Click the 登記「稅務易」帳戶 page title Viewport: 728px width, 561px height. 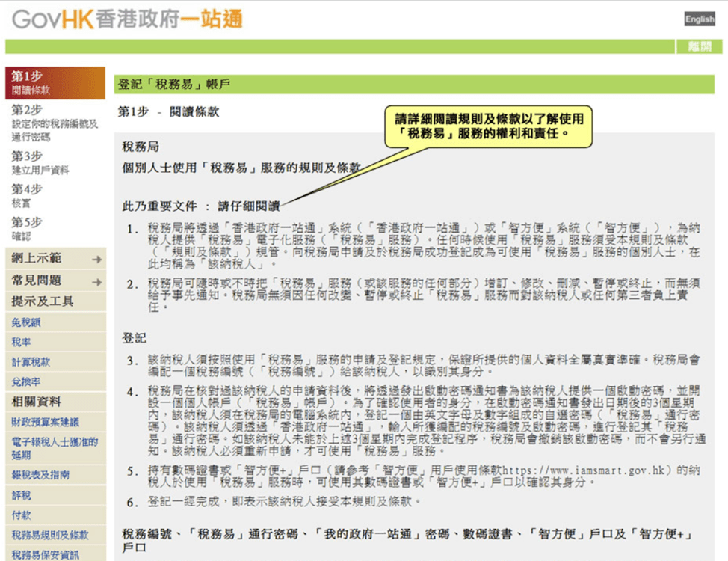point(174,84)
